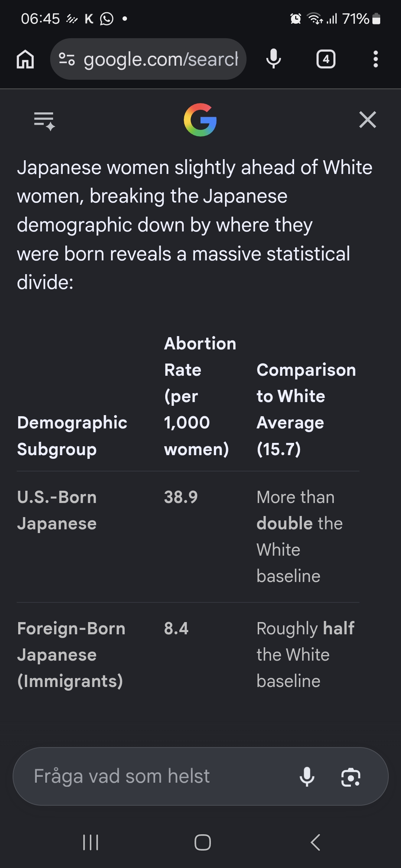Tap the alarm icon in status bar
Viewport: 401px width, 868px height.
[x=296, y=19]
